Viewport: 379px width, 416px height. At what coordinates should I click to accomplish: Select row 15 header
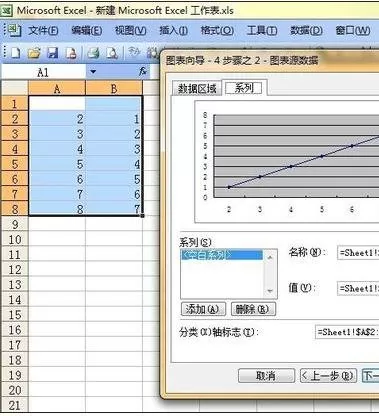tap(15, 315)
